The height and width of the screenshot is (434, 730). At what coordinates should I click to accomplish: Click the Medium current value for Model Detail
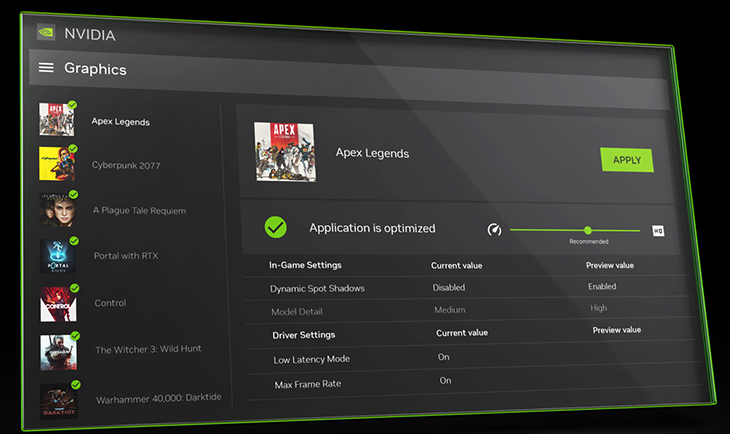tap(450, 310)
